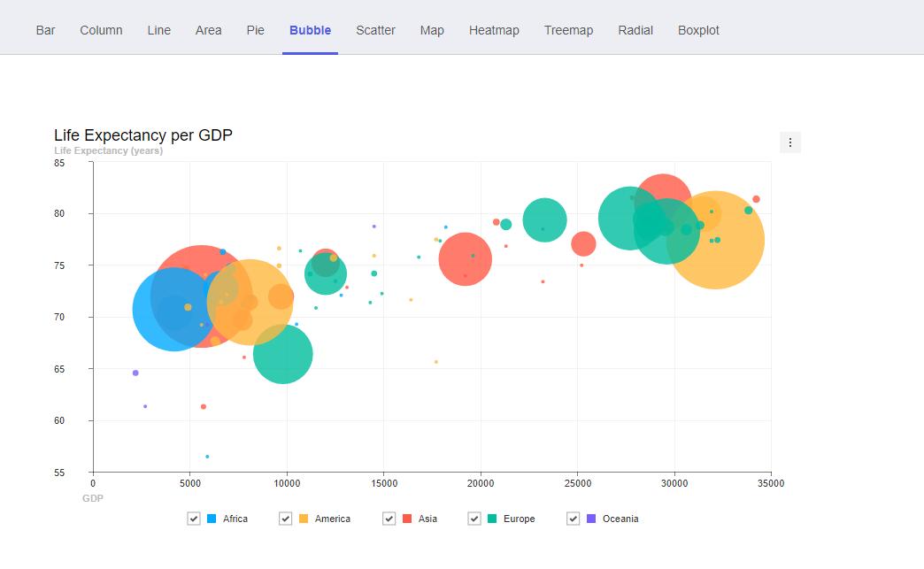Click the Europe legend label
Image resolution: width=924 pixels, height=569 pixels.
coord(519,519)
